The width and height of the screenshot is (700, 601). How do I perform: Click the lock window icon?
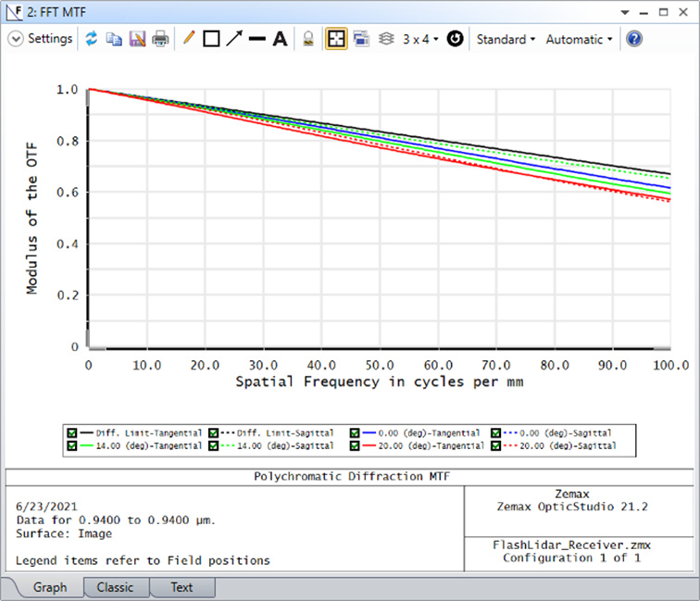[309, 39]
